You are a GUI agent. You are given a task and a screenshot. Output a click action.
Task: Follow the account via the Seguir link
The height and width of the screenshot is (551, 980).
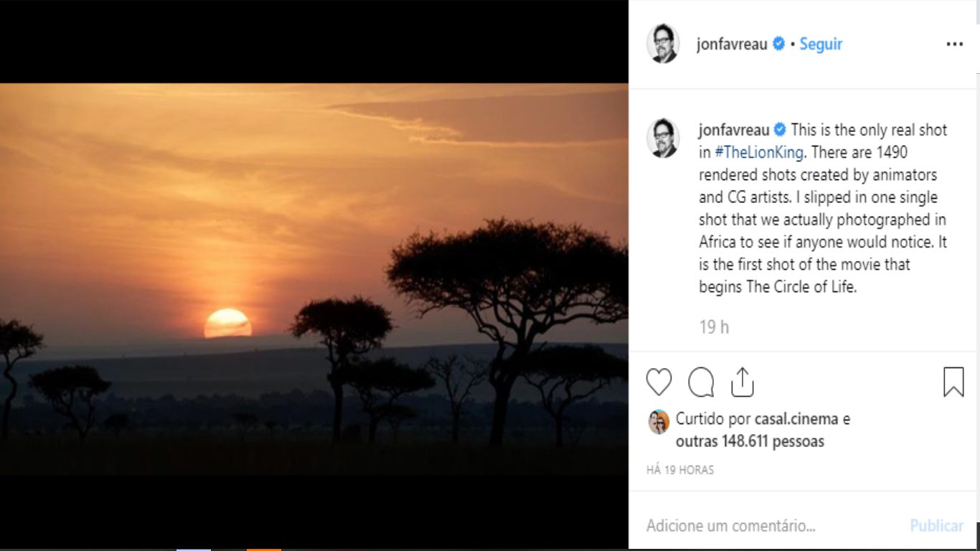[821, 44]
